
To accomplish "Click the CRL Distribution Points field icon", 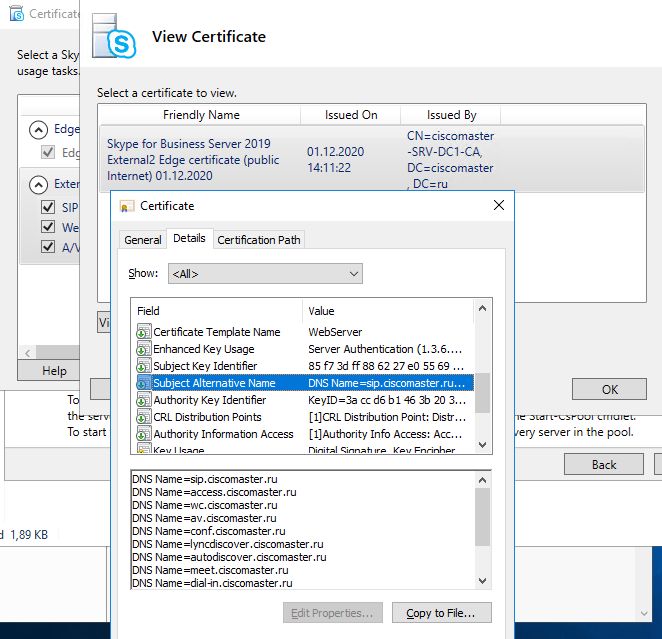I will point(144,417).
